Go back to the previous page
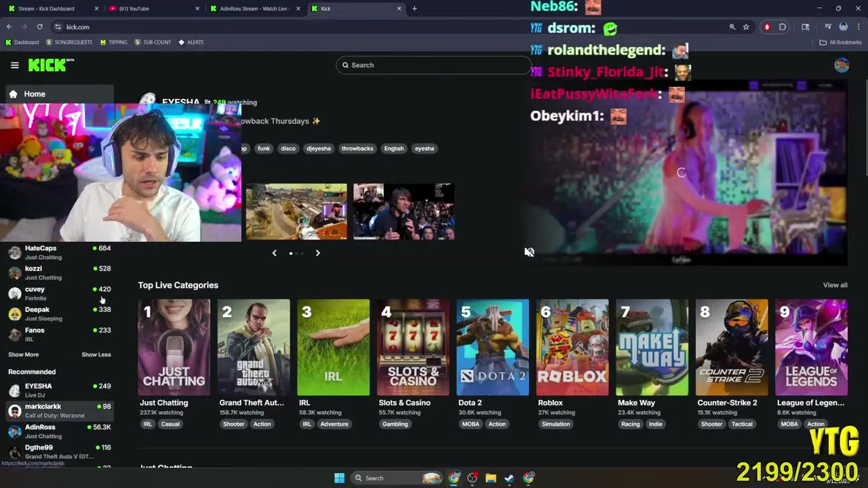 (x=9, y=27)
